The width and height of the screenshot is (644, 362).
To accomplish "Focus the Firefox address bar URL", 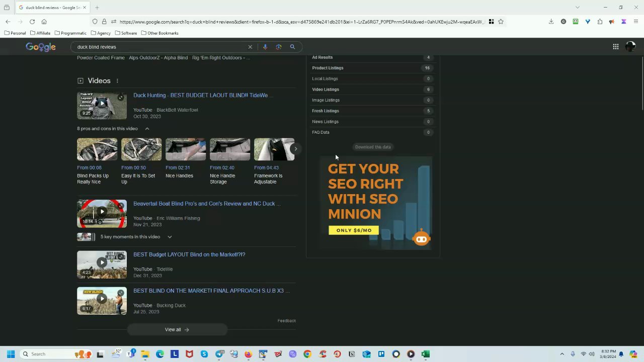I will coord(302,22).
